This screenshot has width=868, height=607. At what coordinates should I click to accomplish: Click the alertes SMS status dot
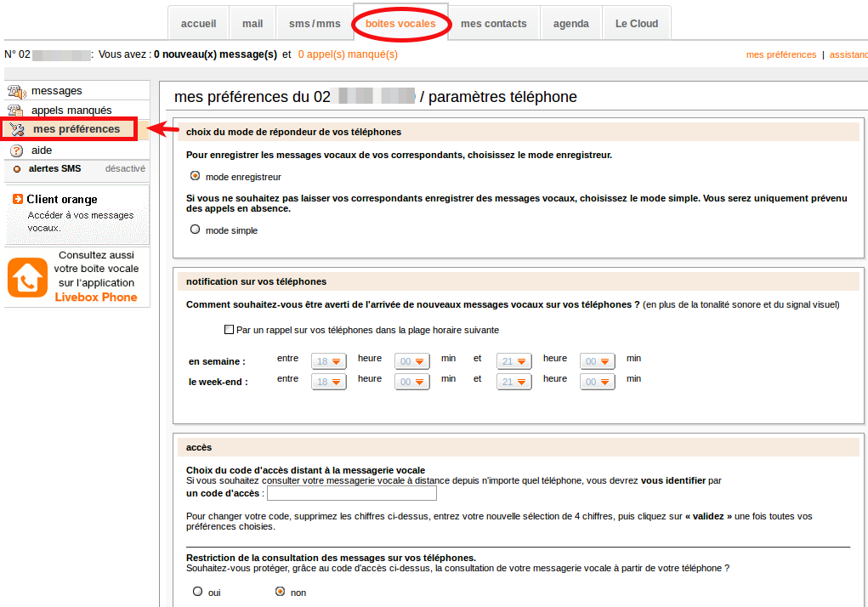[17, 169]
